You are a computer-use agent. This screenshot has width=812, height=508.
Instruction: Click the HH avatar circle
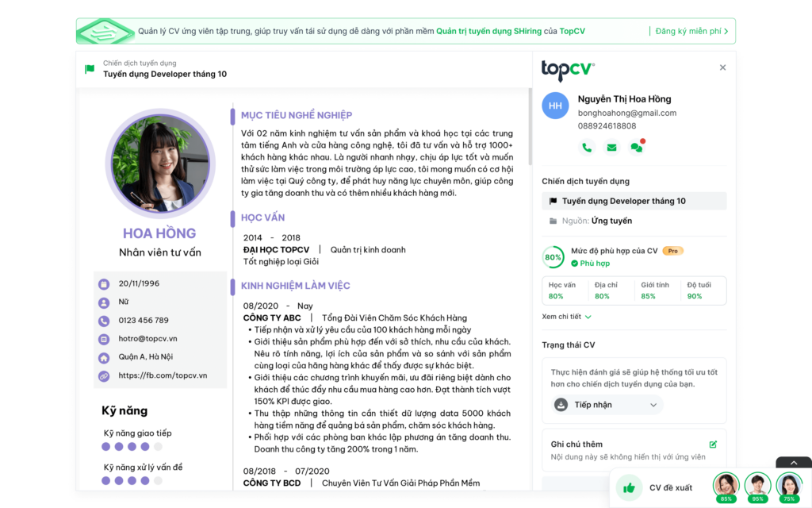coord(555,106)
